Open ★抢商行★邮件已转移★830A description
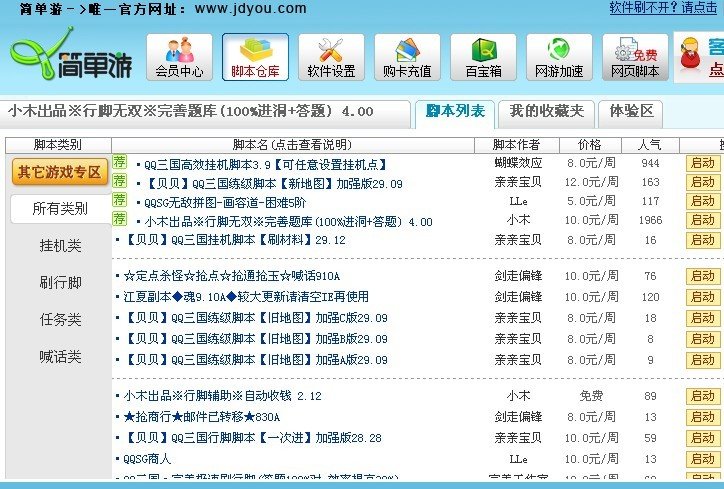Screen dimensions: 724x489 pyautogui.click(x=201, y=417)
